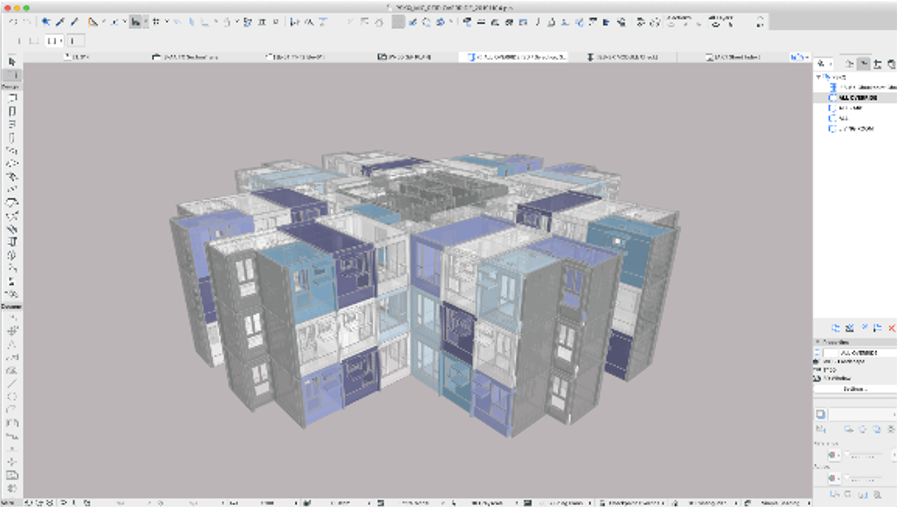
Task: Toggle second geometry method icon in Info Box
Action: [x=34, y=41]
